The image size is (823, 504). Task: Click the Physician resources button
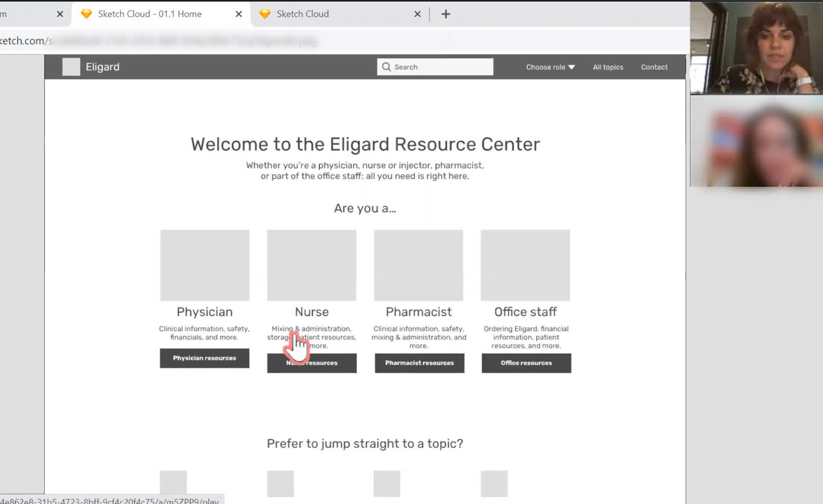click(205, 358)
